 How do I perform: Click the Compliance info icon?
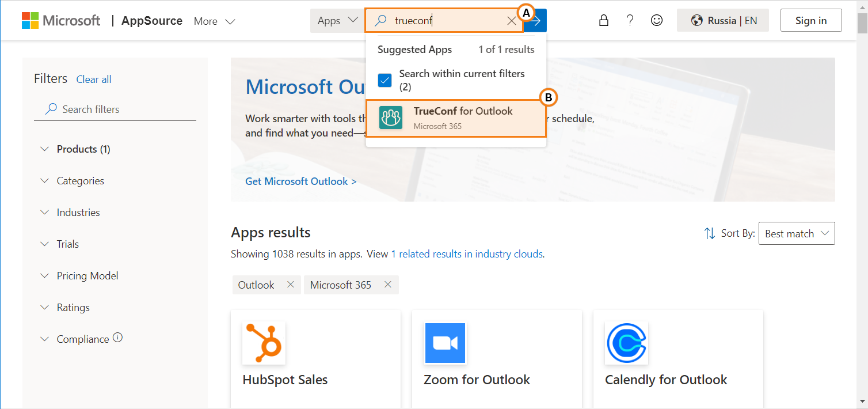118,338
